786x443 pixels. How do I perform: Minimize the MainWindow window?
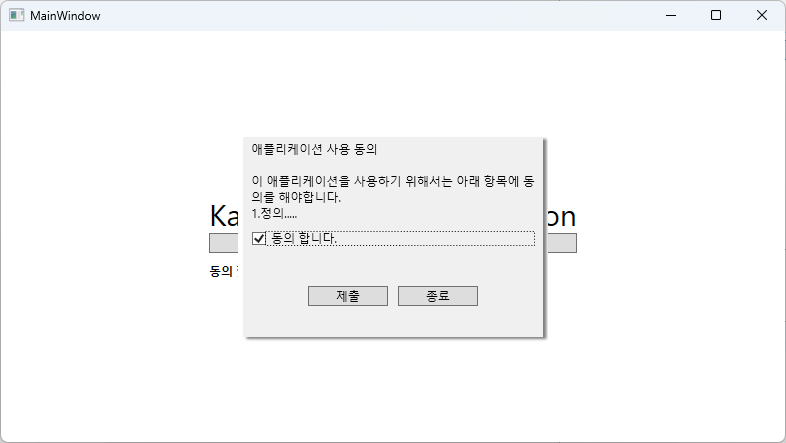click(671, 16)
